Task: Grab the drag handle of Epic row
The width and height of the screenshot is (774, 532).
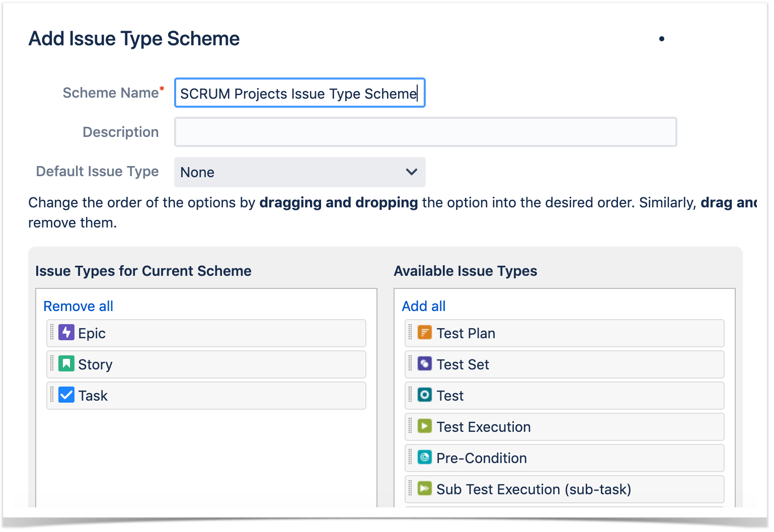Action: [52, 333]
